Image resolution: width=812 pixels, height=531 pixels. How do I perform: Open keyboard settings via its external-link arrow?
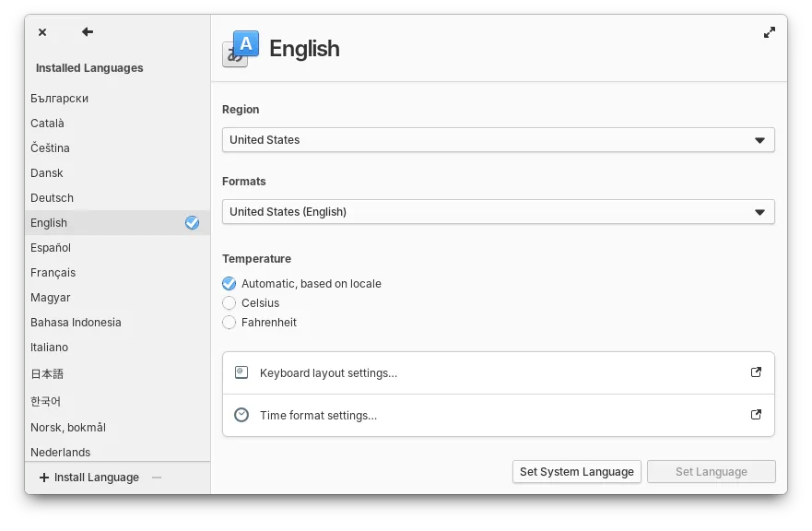point(756,372)
